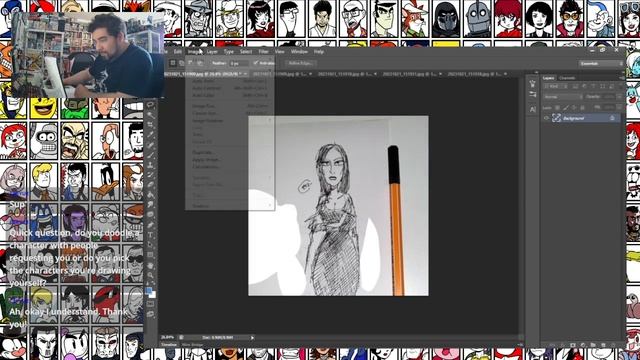Select the Eyedropper tool
The image size is (640, 360).
click(150, 135)
